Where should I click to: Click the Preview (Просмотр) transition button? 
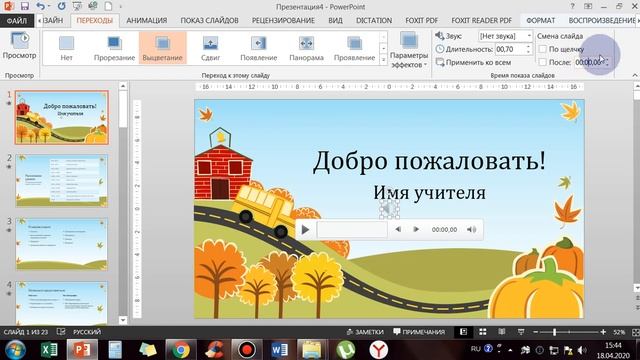point(19,46)
